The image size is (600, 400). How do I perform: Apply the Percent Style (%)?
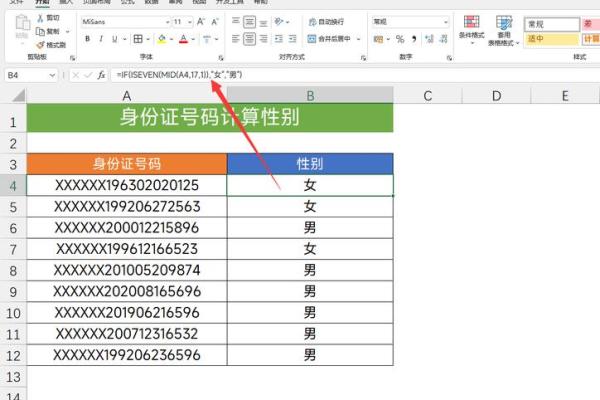coord(400,39)
